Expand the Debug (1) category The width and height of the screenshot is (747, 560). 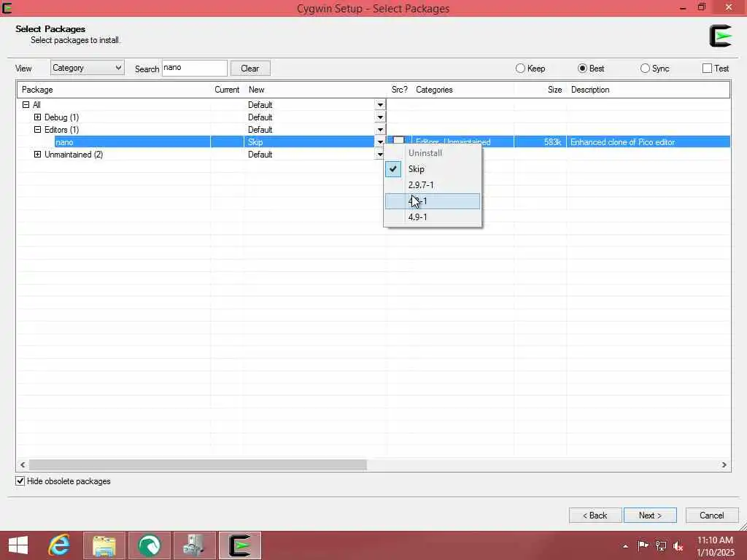[x=38, y=117]
